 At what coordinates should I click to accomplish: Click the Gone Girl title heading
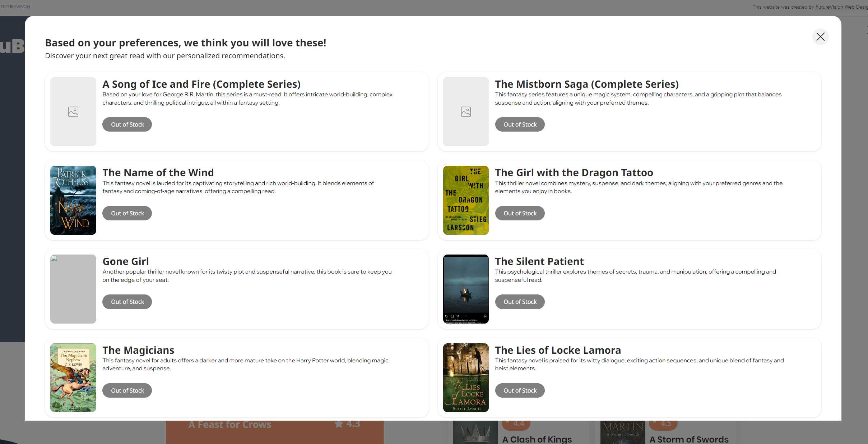pyautogui.click(x=126, y=261)
